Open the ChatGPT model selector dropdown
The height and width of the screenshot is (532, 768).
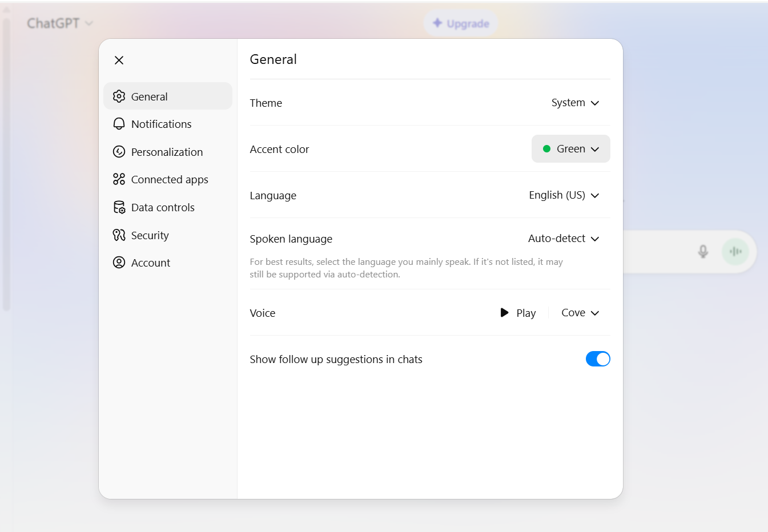[60, 23]
